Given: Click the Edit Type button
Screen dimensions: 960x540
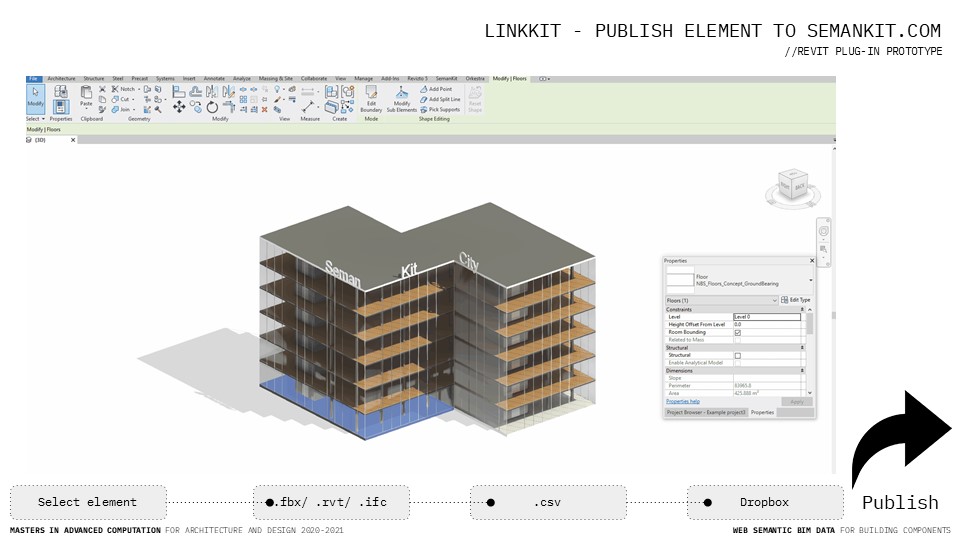Looking at the screenshot, I should [797, 300].
